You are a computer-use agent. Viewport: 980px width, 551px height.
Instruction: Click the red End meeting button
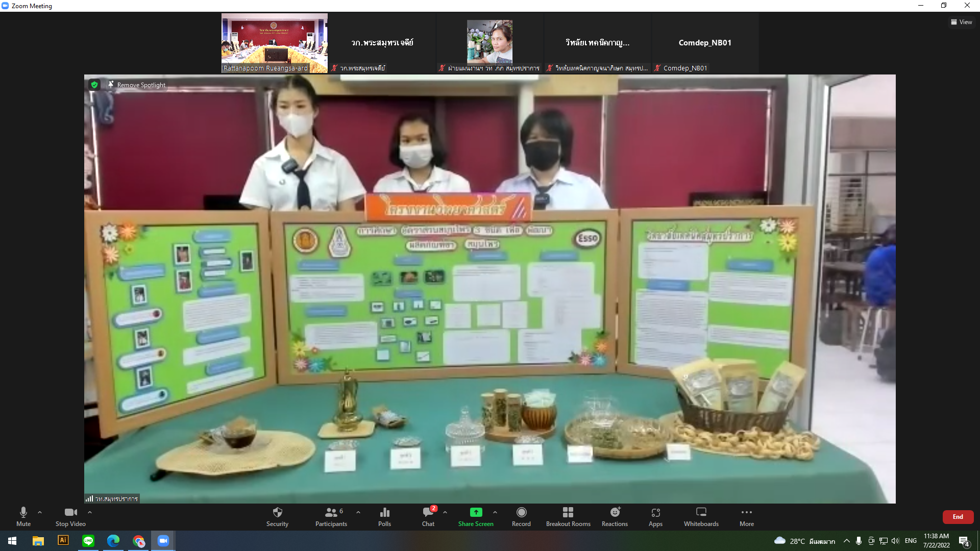pos(958,517)
